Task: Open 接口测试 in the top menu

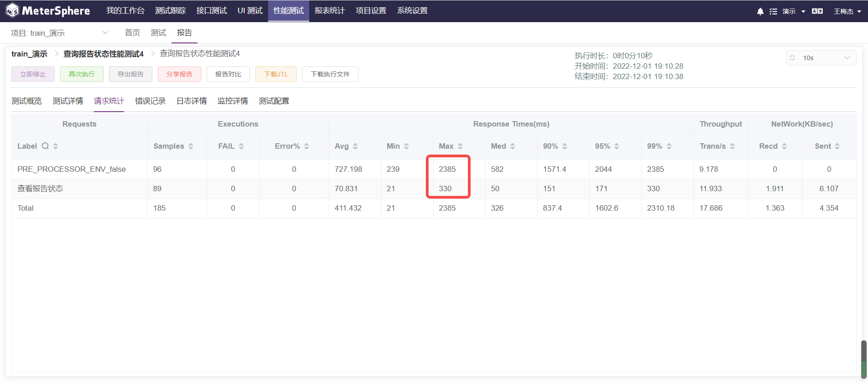Action: (212, 11)
